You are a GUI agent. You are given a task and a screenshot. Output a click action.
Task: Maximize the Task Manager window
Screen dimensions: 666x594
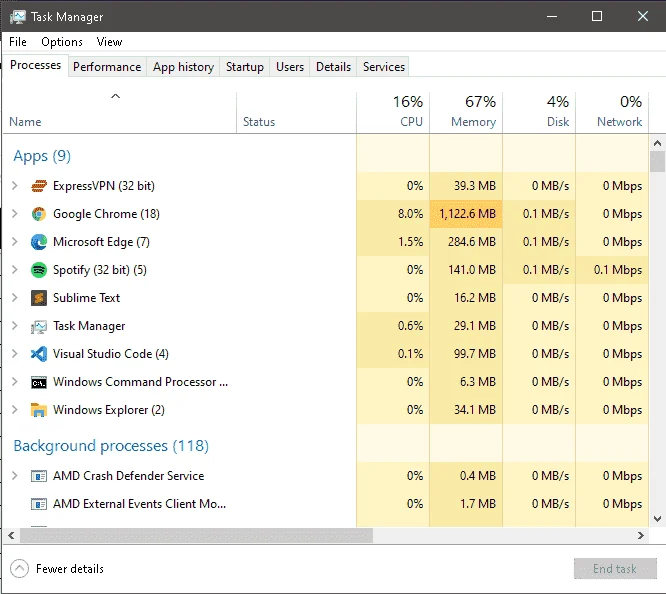597,17
